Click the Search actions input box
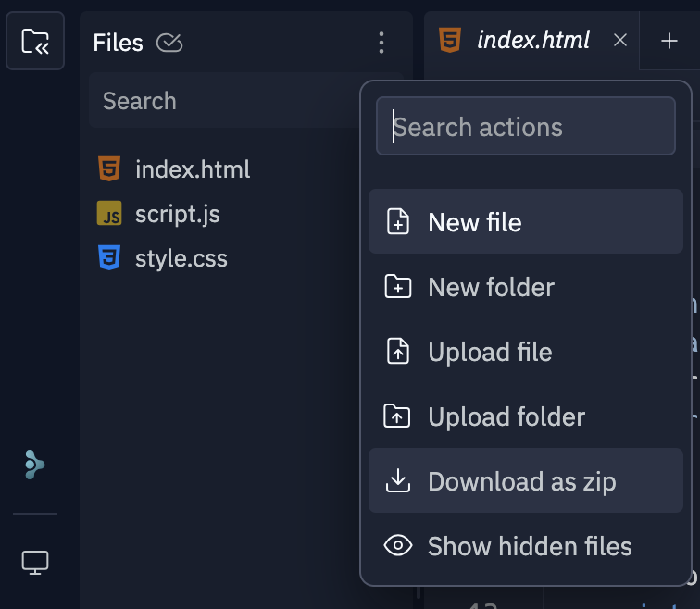The height and width of the screenshot is (609, 700). click(525, 127)
